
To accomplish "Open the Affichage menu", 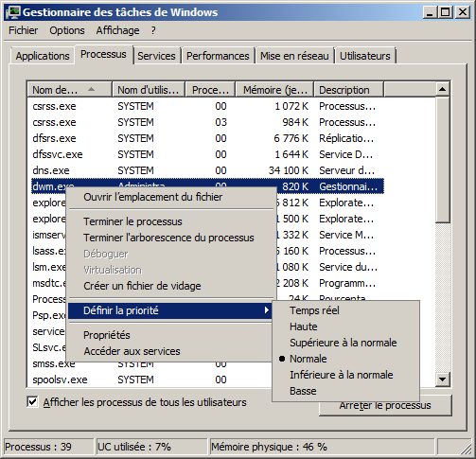I will (117, 30).
